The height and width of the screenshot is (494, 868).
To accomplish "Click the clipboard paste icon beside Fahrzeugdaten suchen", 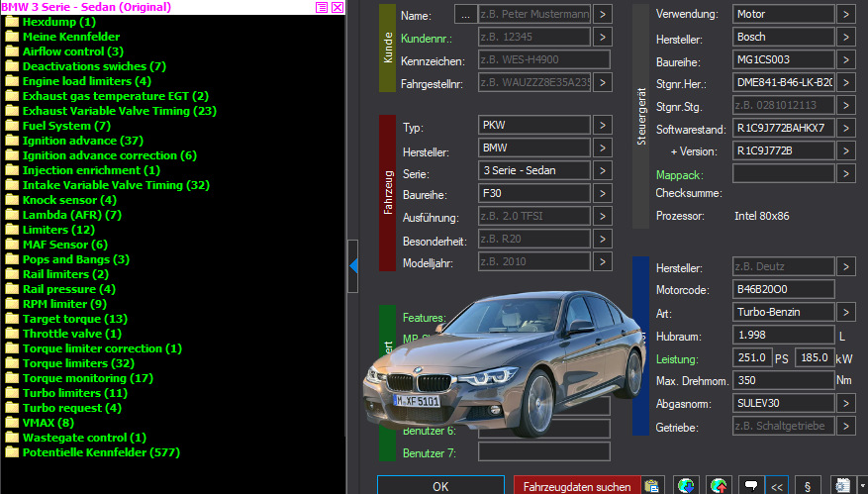I will tap(652, 486).
